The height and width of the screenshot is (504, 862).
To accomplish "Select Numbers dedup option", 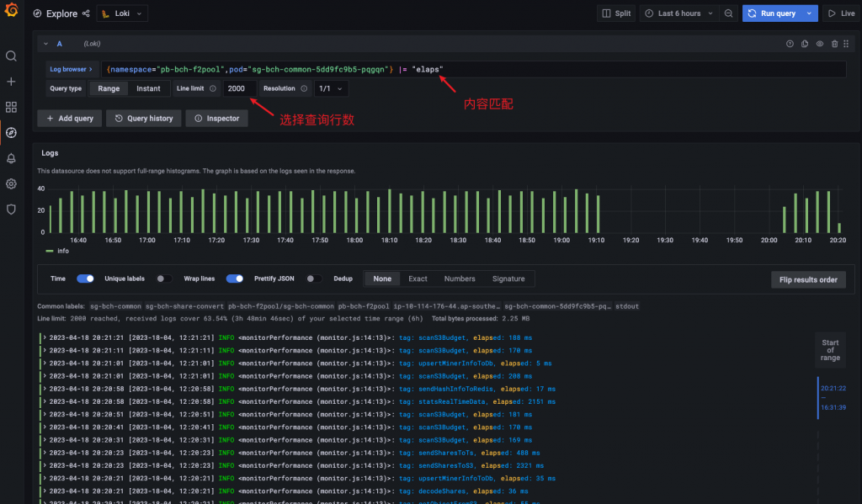I will (460, 279).
